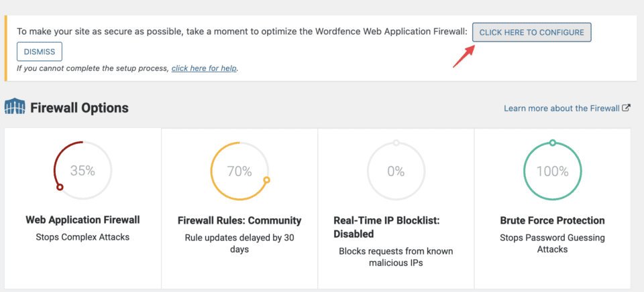Click 'Stops Password Guessing Attacks' text

pos(552,244)
